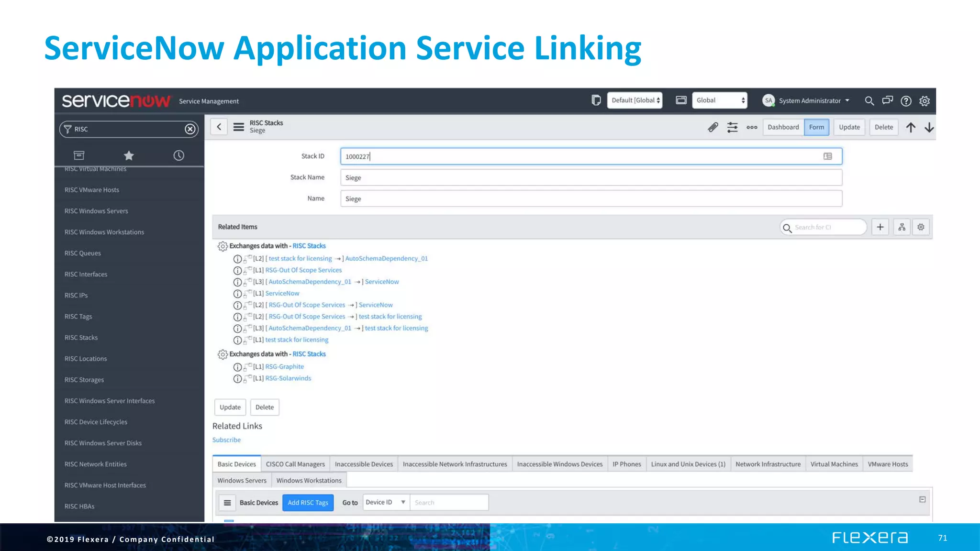Switch to the Form view
Image resolution: width=980 pixels, height=551 pixels.
click(x=817, y=127)
